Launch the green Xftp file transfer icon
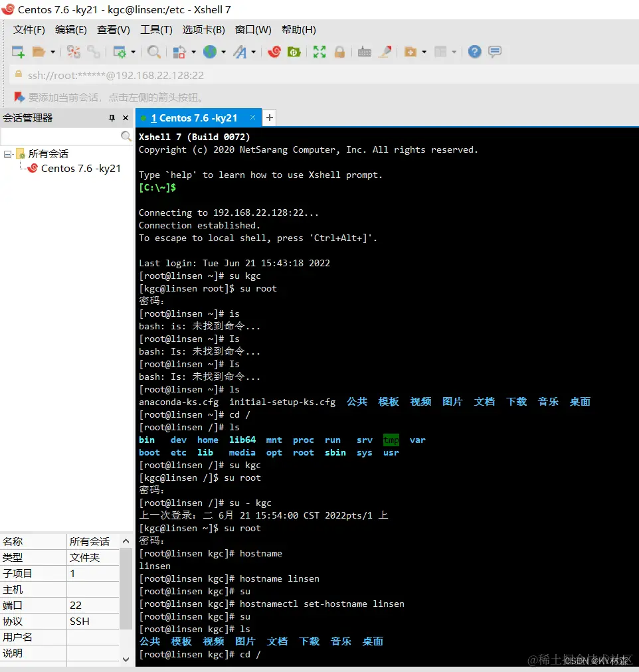This screenshot has height=672, width=639. pos(294,52)
